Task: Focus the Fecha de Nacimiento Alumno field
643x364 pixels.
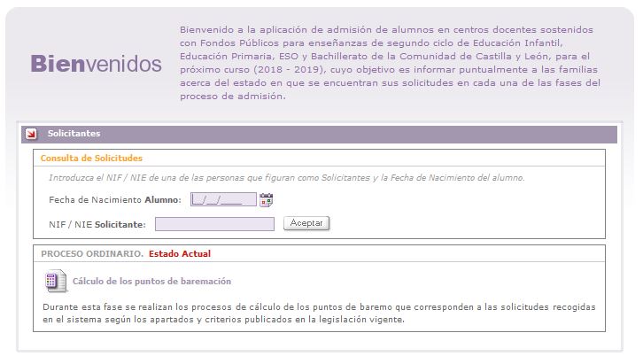Action: coord(223,199)
